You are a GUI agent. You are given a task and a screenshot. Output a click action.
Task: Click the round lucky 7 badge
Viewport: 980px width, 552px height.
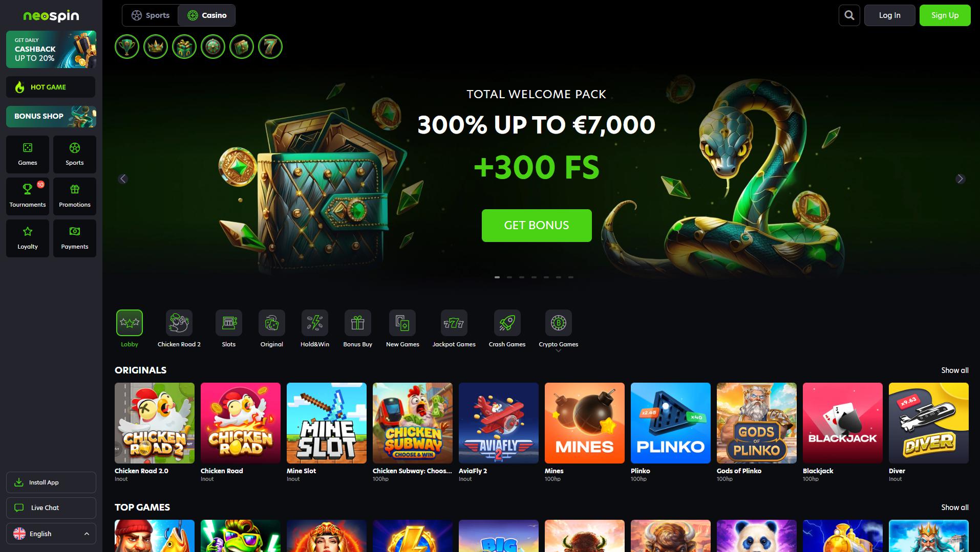tap(270, 47)
